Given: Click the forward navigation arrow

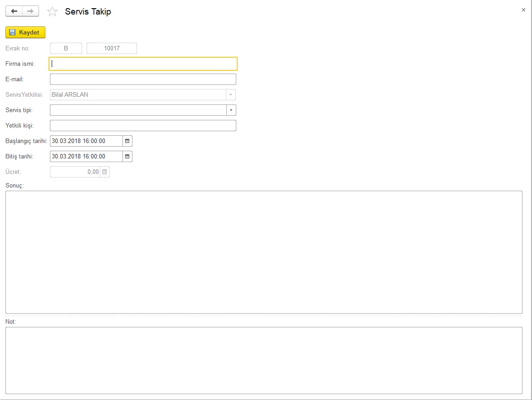Looking at the screenshot, I should 30,11.
